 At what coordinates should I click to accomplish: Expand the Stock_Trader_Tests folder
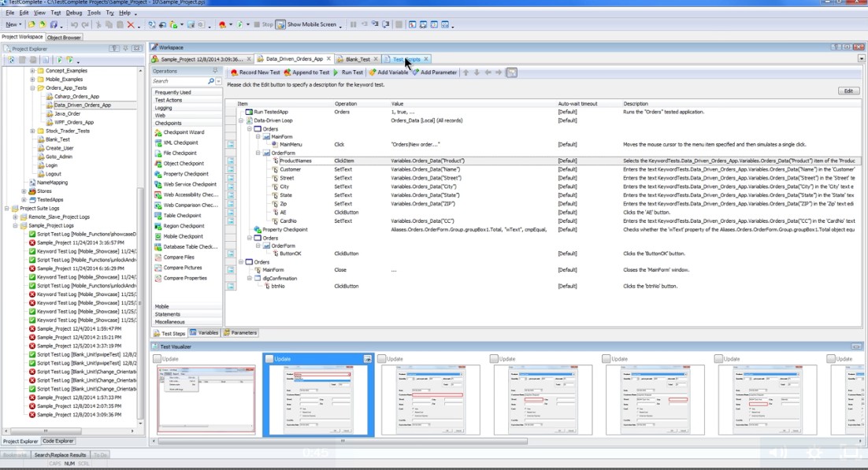(x=32, y=131)
